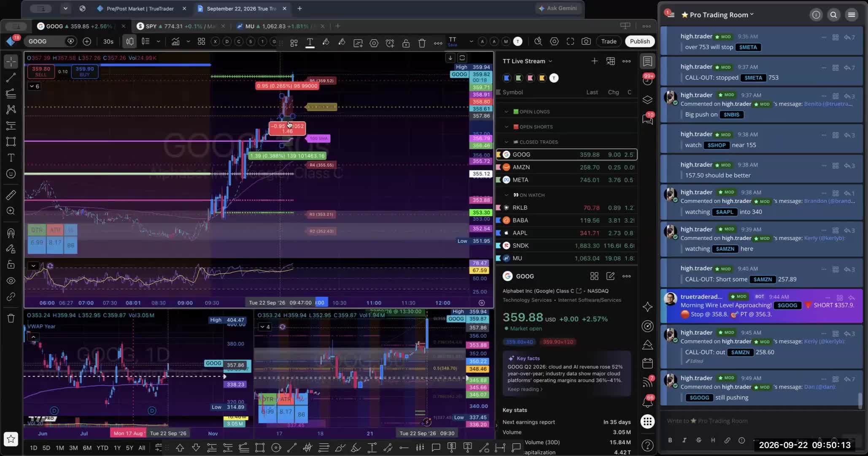
Task: Collapse the CLOSED TRADES section
Action: [507, 142]
